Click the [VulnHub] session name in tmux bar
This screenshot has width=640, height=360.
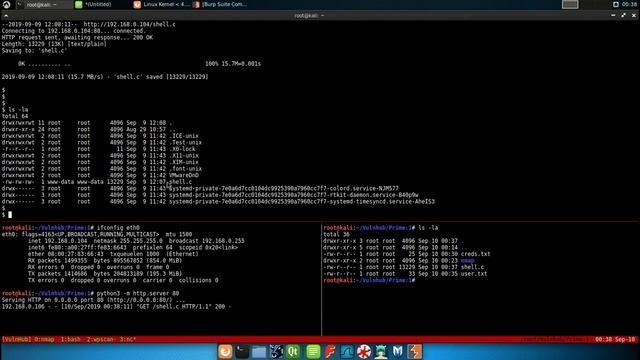[x=17, y=339]
